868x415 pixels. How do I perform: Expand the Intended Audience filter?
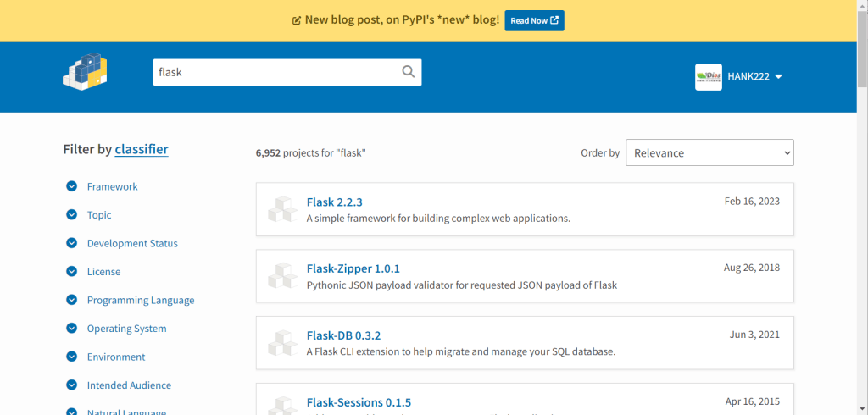coord(130,385)
